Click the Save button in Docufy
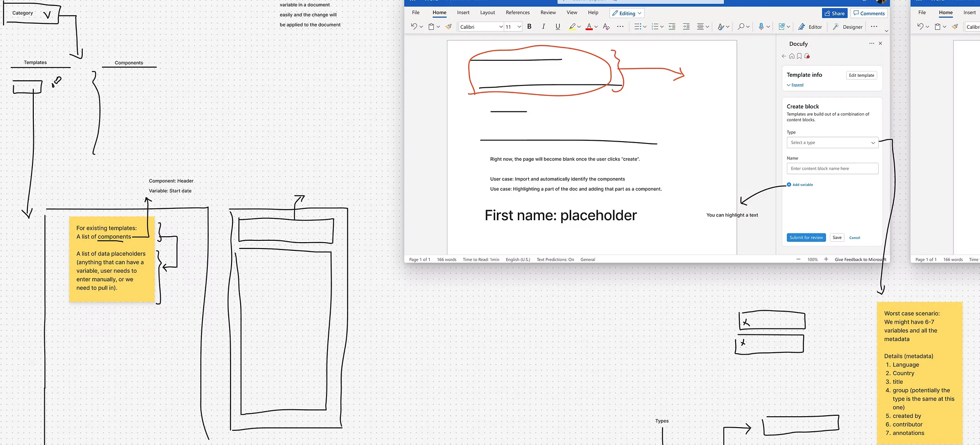Image resolution: width=980 pixels, height=445 pixels. 837,238
